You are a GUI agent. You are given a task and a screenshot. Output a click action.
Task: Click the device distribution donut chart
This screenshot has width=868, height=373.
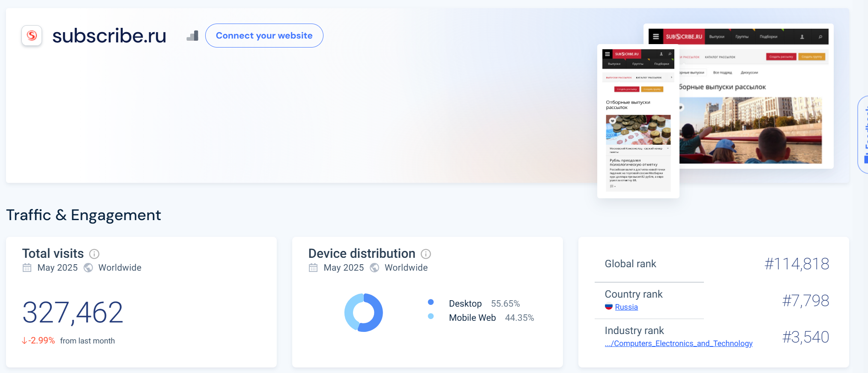pos(364,313)
